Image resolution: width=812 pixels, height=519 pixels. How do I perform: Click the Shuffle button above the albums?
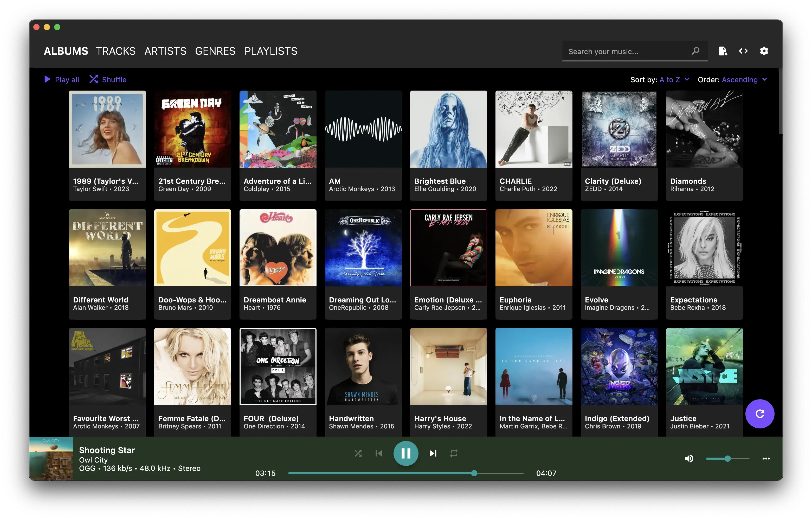pos(108,80)
